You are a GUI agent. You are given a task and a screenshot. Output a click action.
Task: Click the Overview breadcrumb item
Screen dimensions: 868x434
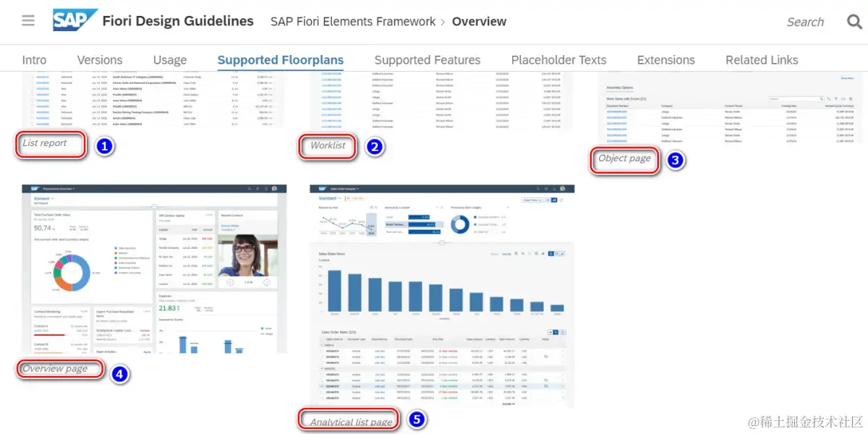click(x=479, y=21)
